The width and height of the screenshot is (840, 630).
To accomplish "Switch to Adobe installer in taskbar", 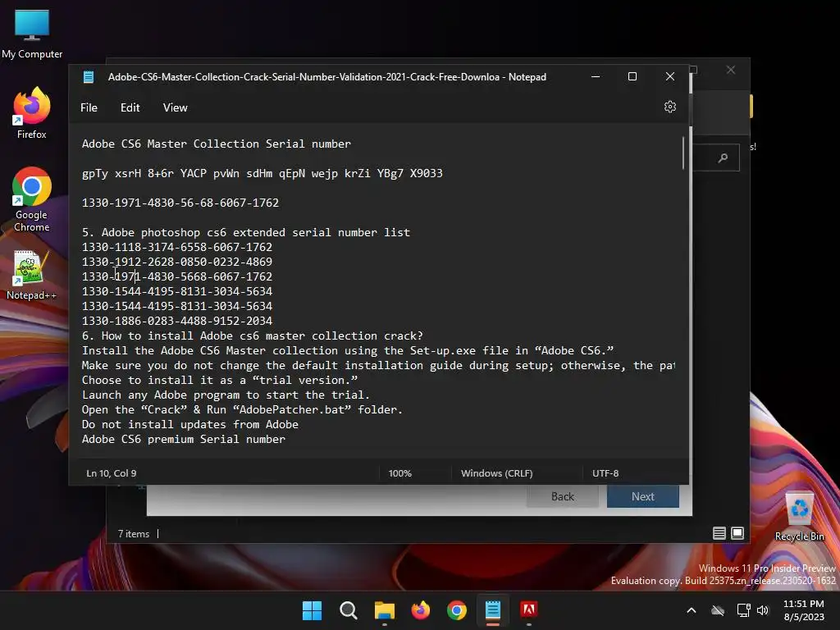I will point(529,609).
